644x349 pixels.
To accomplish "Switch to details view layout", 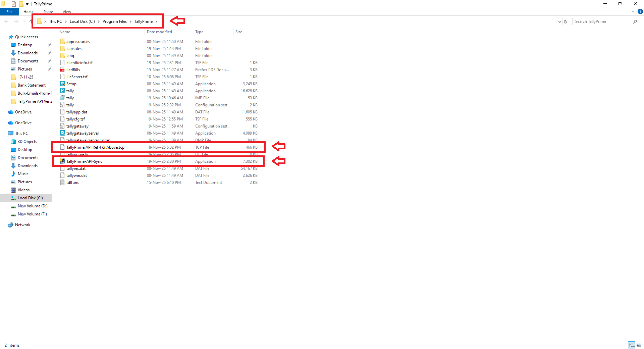I will pyautogui.click(x=632, y=345).
